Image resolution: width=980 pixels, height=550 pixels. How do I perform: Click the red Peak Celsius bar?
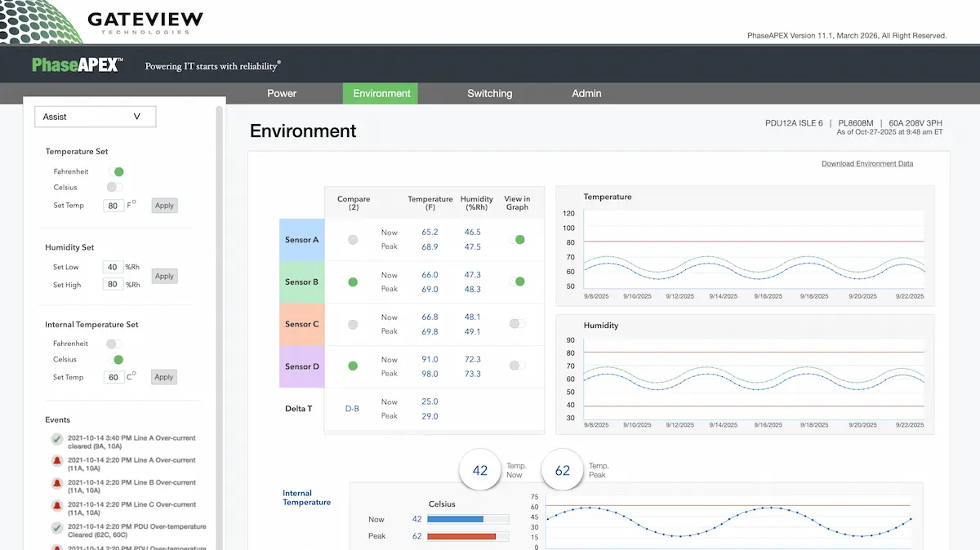[462, 536]
